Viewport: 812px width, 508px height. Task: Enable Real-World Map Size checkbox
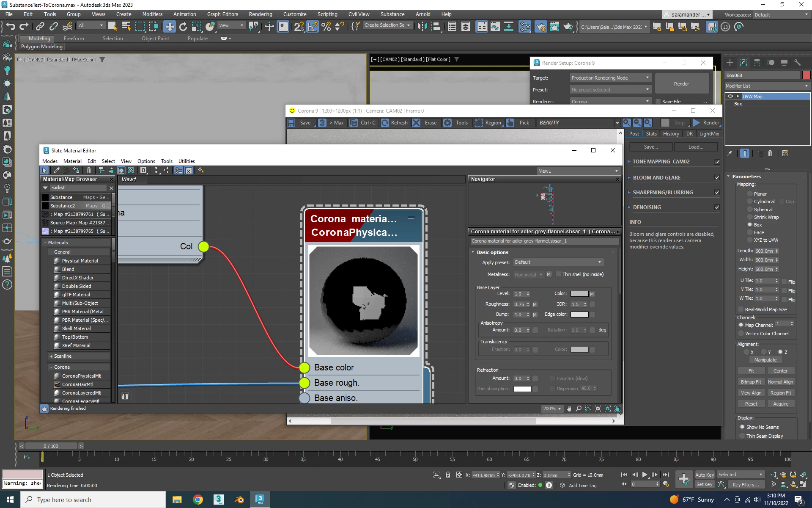(x=741, y=309)
